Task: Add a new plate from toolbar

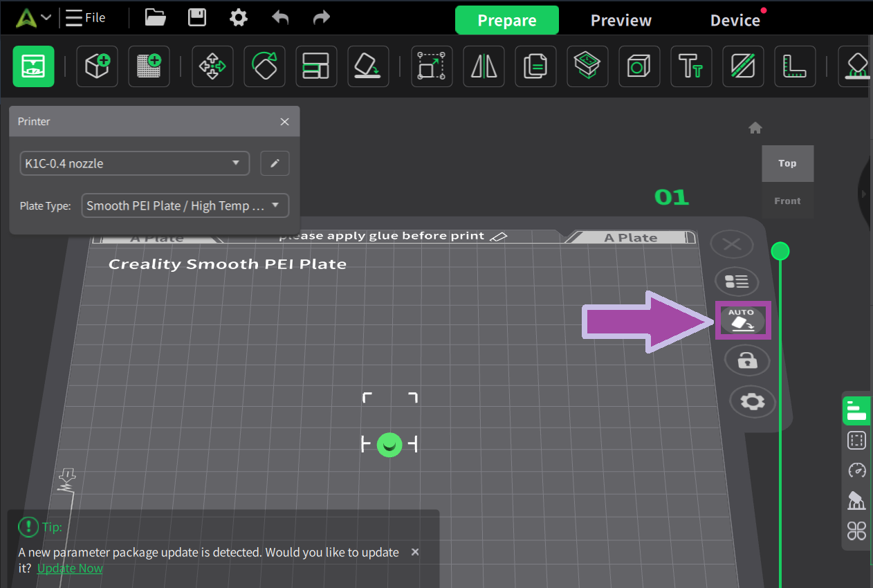Action: [149, 66]
